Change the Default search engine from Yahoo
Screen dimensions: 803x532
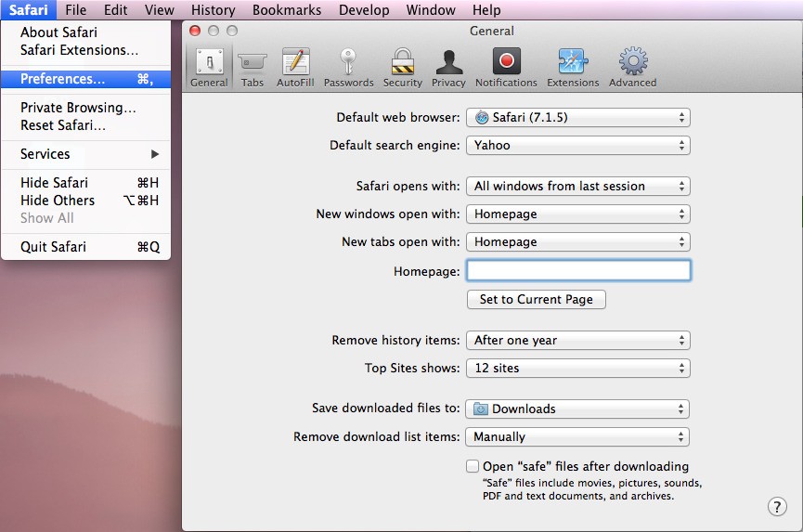tap(578, 146)
